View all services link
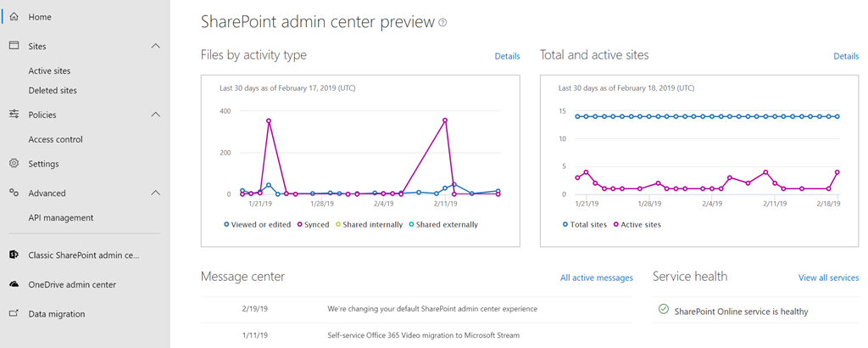This screenshot has height=348, width=868. [828, 278]
